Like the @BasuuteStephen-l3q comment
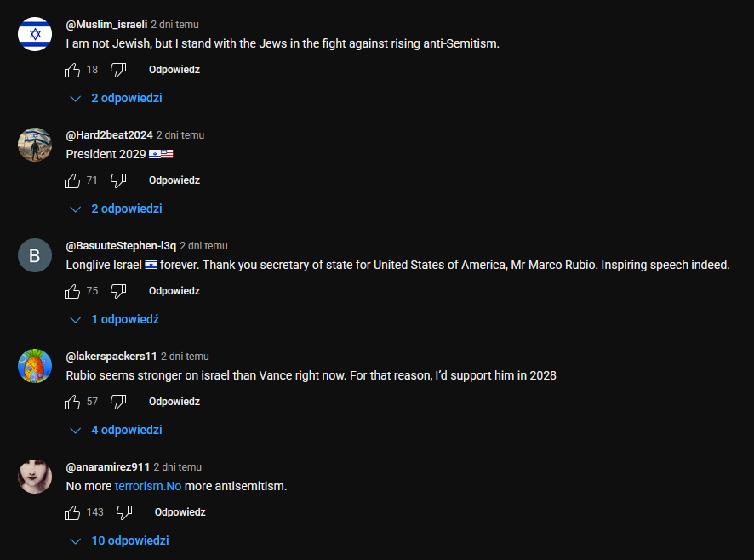The image size is (754, 560). [x=72, y=291]
